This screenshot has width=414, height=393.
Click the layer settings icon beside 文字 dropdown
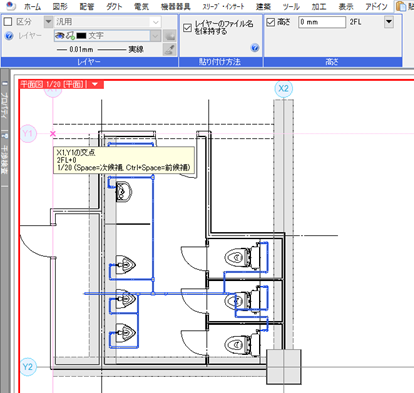(170, 36)
